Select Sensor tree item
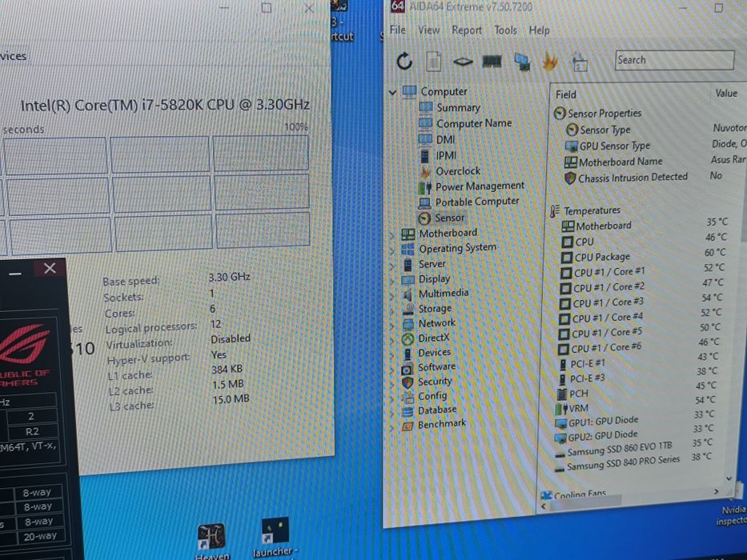747x560 pixels. pos(449,218)
